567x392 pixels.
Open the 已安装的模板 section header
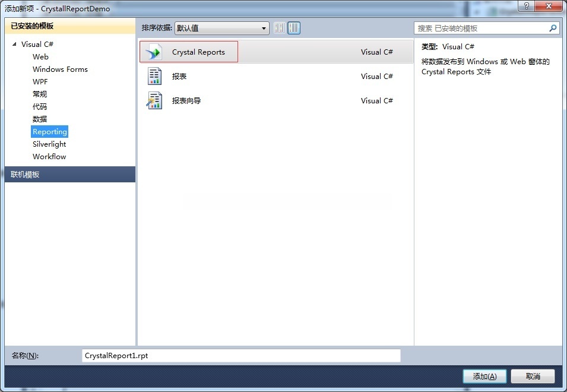[x=70, y=26]
